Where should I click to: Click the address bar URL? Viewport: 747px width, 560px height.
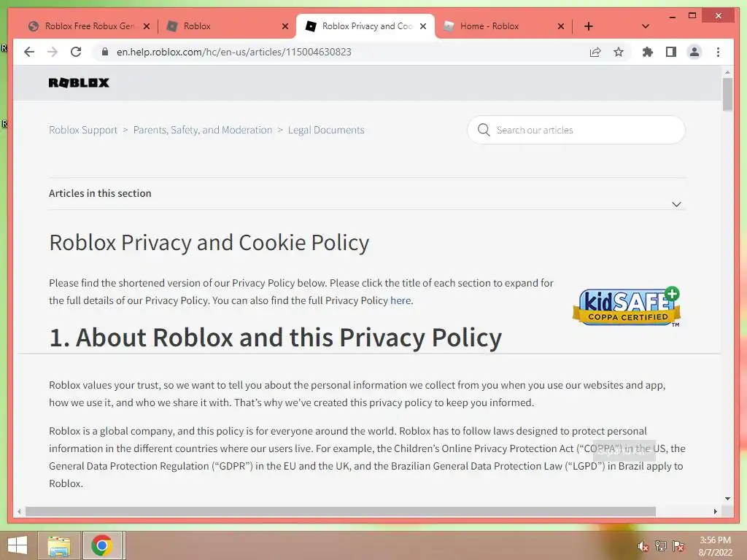[x=234, y=52]
